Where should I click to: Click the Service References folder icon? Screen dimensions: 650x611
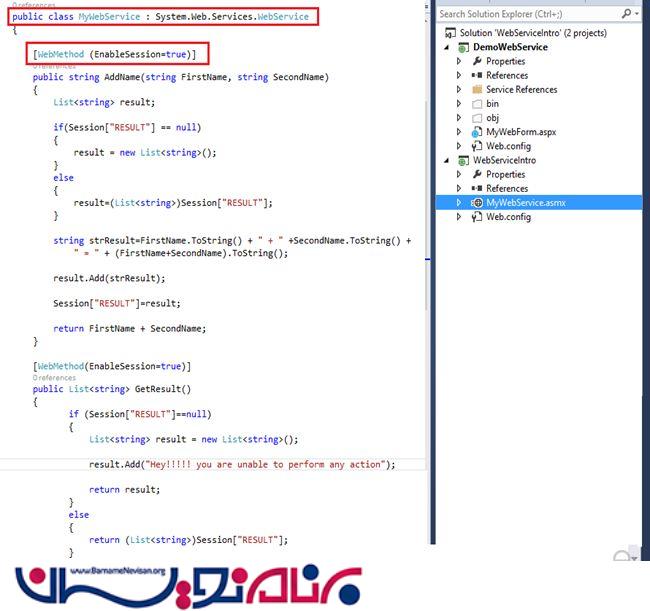point(477,89)
